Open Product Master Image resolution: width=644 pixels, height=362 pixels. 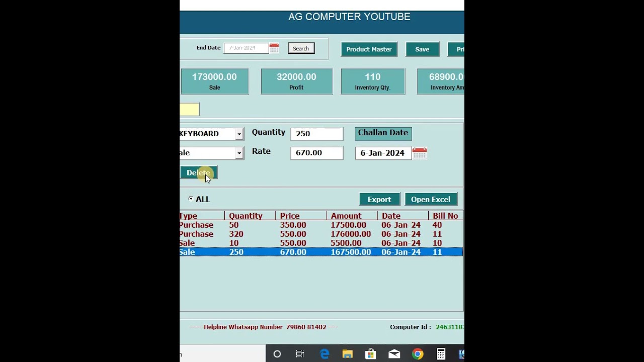click(x=369, y=49)
